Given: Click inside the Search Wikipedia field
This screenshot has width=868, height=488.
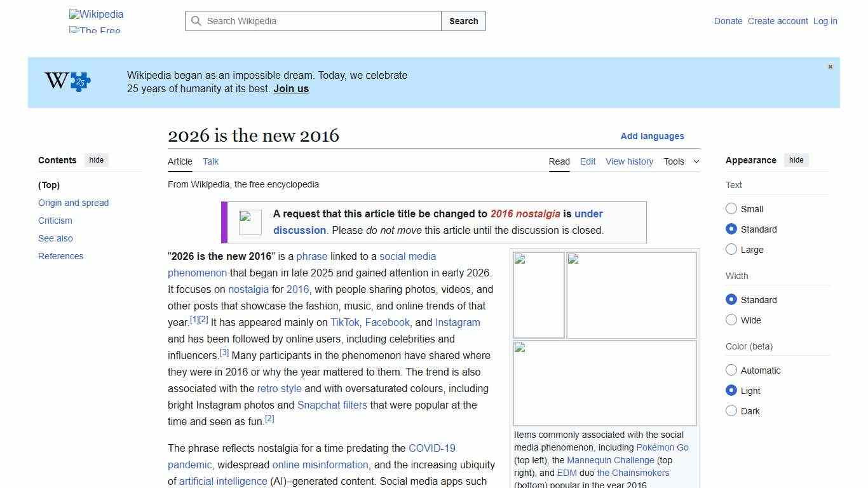Looking at the screenshot, I should 311,21.
